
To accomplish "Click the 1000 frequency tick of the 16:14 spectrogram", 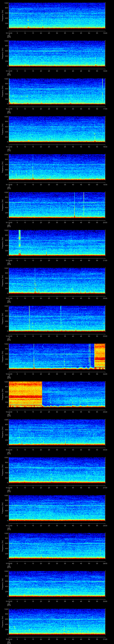I will pos(6,3).
